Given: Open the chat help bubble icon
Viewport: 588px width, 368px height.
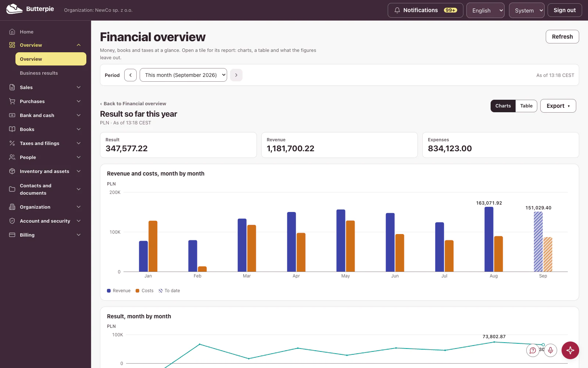Looking at the screenshot, I should point(533,350).
